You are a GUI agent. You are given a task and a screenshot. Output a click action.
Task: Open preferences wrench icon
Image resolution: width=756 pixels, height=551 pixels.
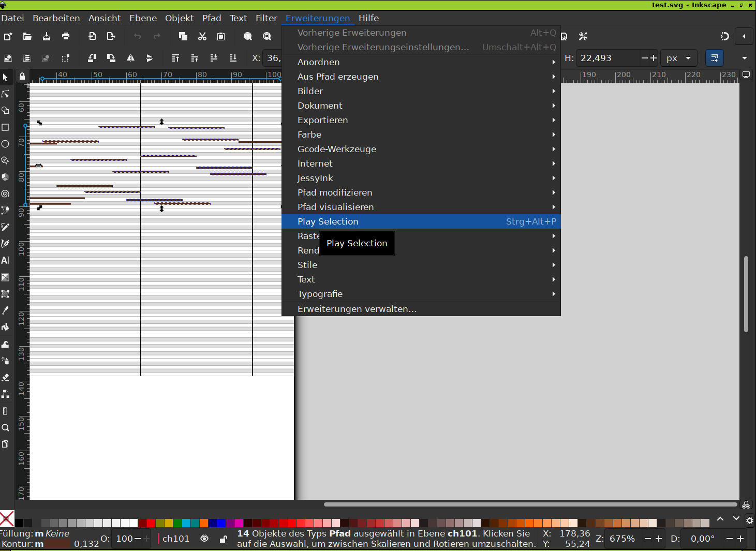(583, 36)
